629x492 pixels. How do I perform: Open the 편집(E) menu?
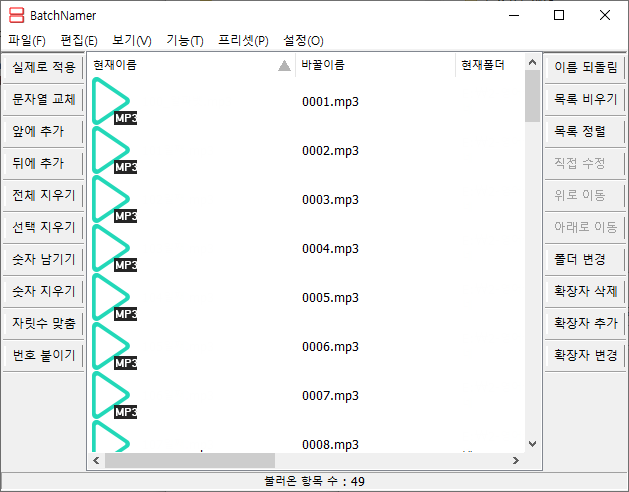pos(79,41)
